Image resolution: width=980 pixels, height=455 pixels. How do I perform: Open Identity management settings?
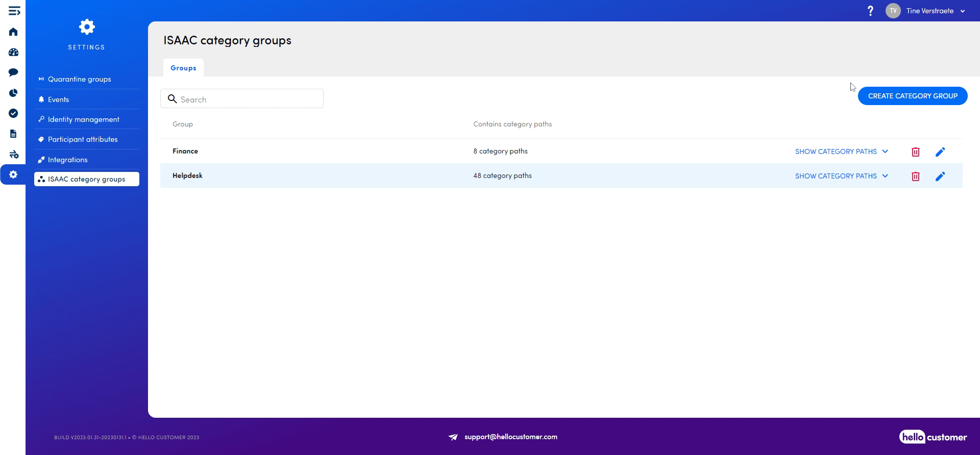tap(84, 119)
